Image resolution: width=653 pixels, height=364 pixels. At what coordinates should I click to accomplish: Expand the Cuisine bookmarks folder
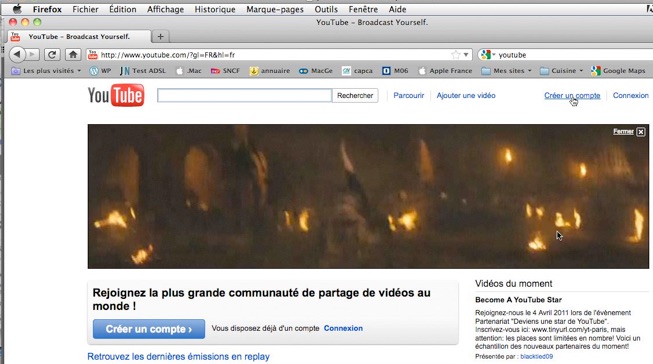[x=561, y=71]
